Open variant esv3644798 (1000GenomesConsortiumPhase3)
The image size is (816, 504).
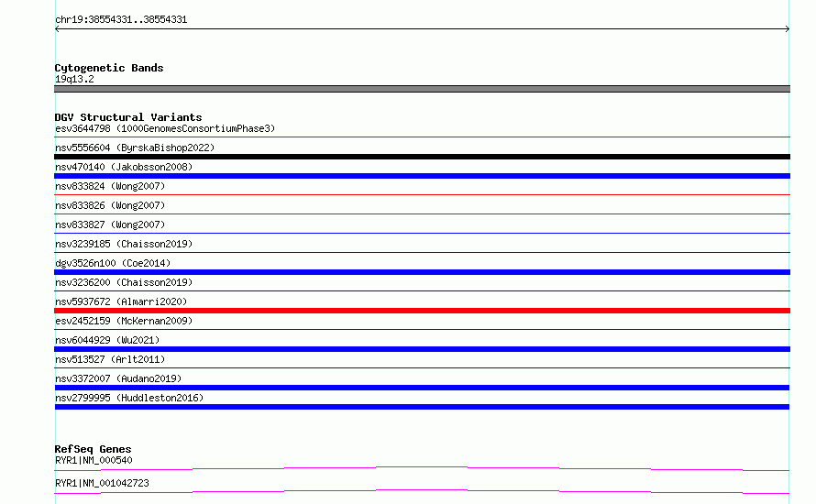point(165,128)
